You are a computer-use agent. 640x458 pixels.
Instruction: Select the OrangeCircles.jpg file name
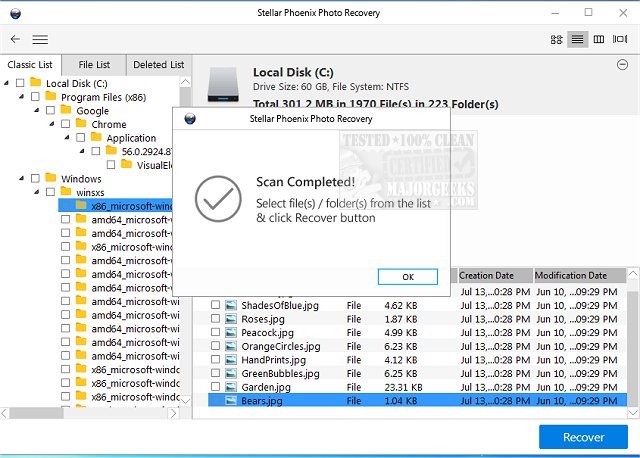click(x=281, y=346)
